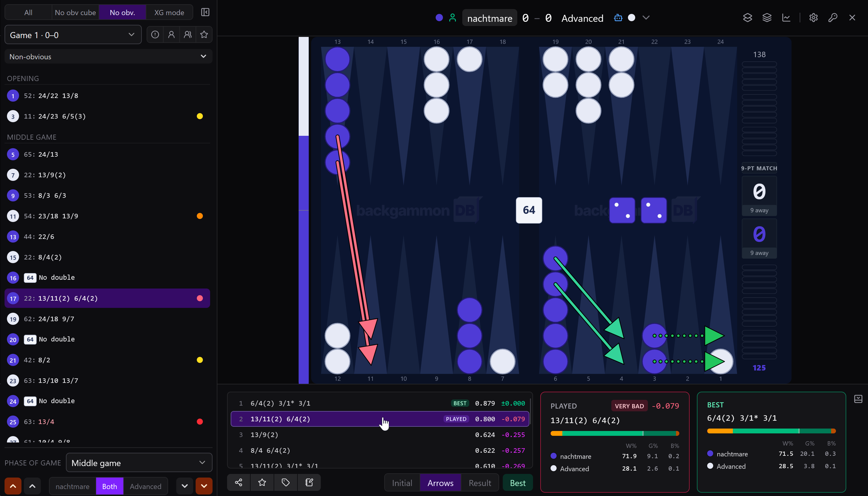Collapse the sidebar panel icon

point(205,13)
